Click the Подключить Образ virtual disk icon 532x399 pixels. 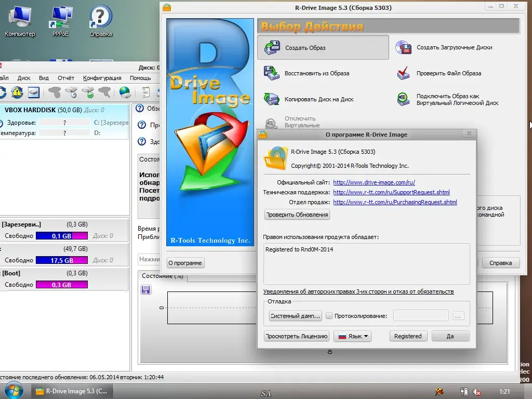click(x=403, y=99)
